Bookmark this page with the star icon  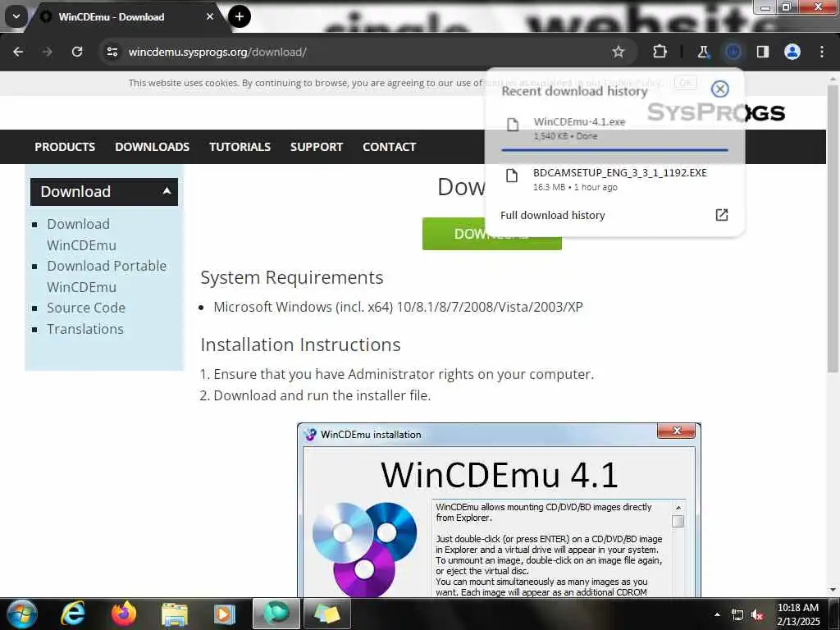[619, 52]
